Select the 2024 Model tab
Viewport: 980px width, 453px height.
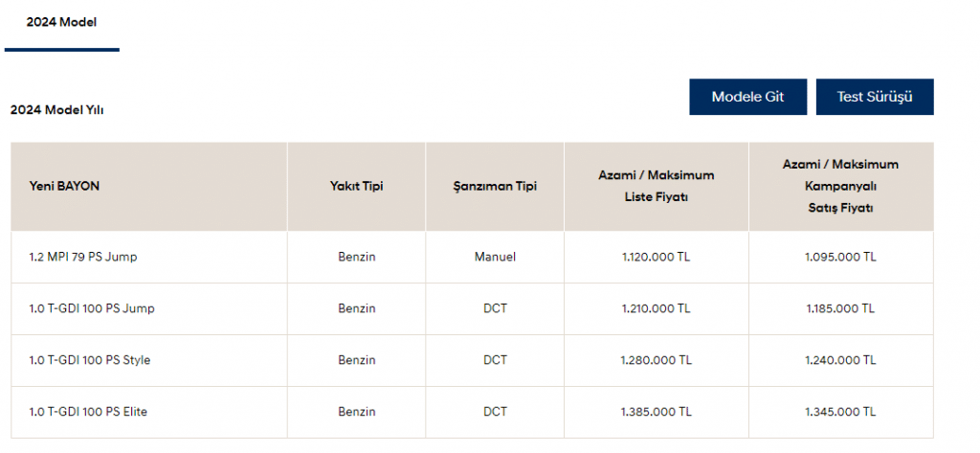[61, 23]
